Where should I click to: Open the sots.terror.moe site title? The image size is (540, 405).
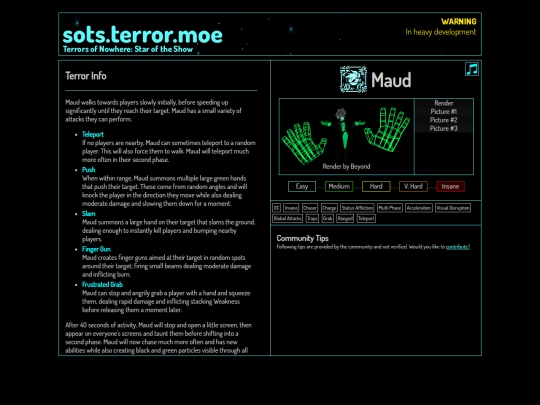pos(143,35)
